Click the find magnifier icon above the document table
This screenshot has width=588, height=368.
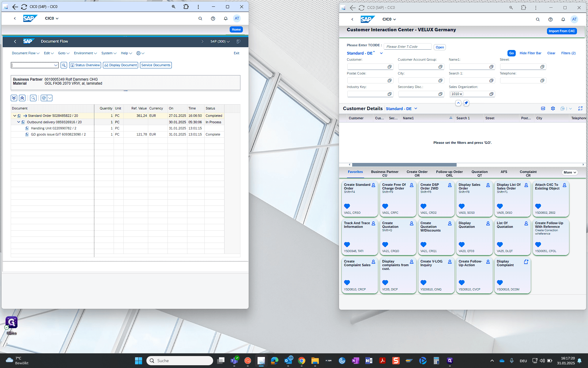[33, 98]
